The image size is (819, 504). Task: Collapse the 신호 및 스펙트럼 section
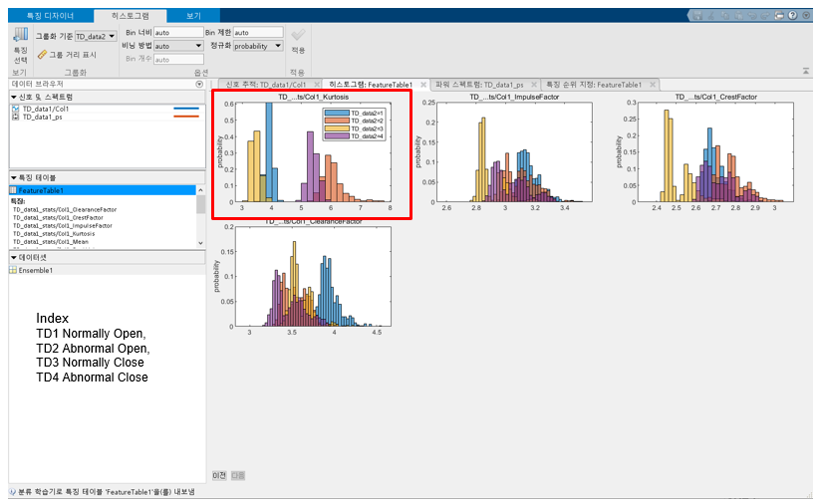pyautogui.click(x=14, y=98)
